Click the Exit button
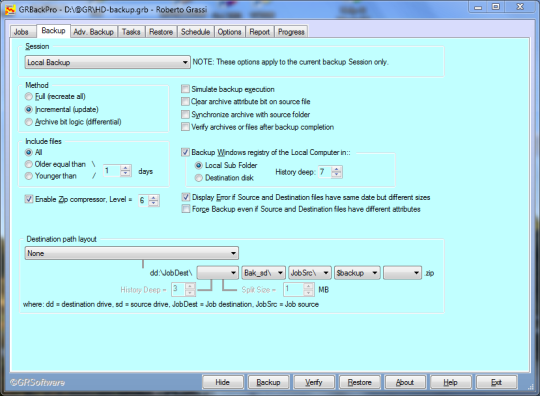Image resolution: width=540 pixels, height=396 pixels. pyautogui.click(x=496, y=382)
